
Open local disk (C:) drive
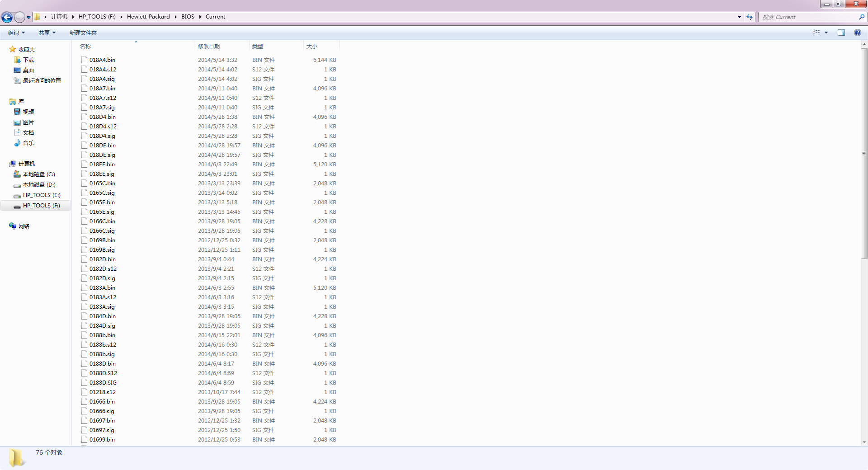pos(38,174)
